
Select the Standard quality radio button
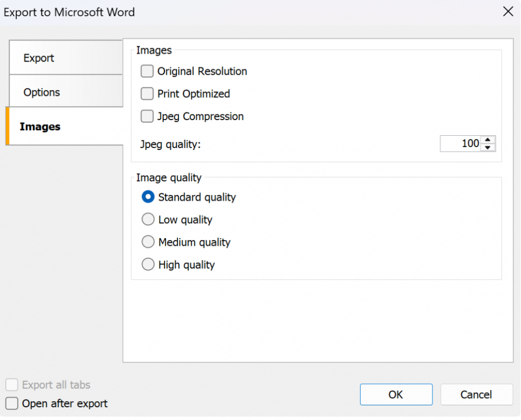(x=148, y=197)
